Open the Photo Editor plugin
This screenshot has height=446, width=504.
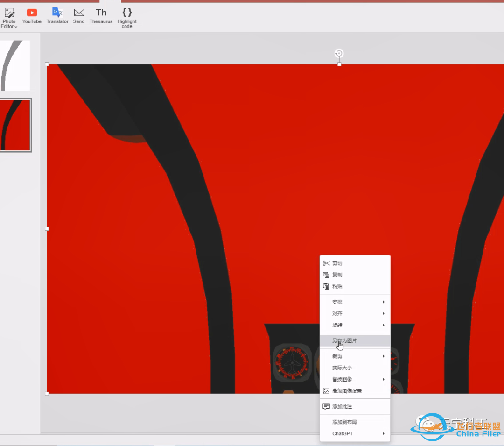tap(9, 17)
